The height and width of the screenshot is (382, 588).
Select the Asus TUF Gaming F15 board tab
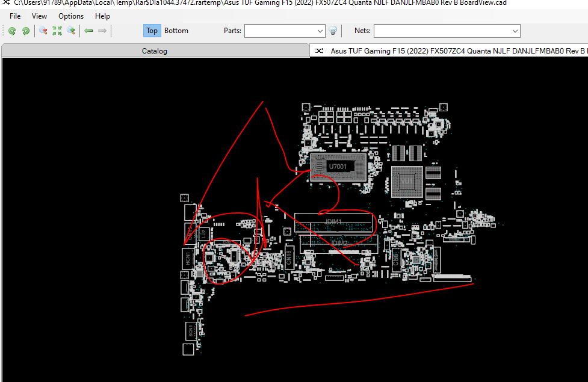(x=449, y=51)
